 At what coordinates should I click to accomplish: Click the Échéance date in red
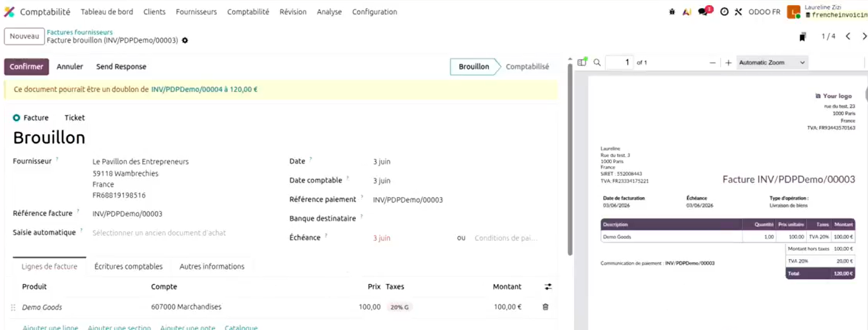(x=382, y=238)
